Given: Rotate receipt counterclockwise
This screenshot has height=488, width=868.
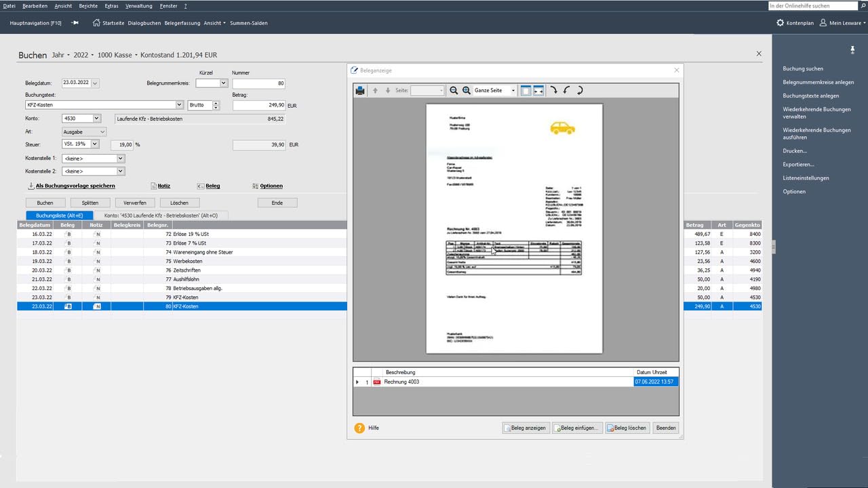Looking at the screenshot, I should pyautogui.click(x=567, y=90).
